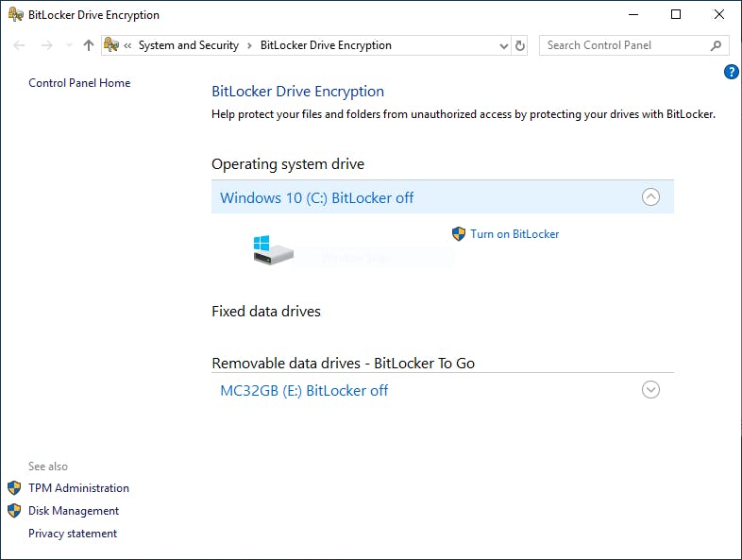Open Disk Management link
742x560 pixels.
click(74, 511)
